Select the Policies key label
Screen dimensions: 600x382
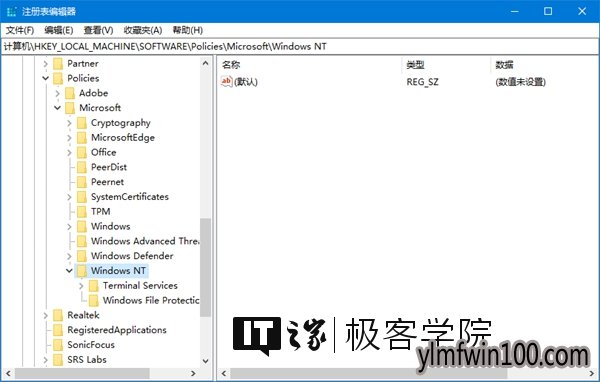pos(83,78)
